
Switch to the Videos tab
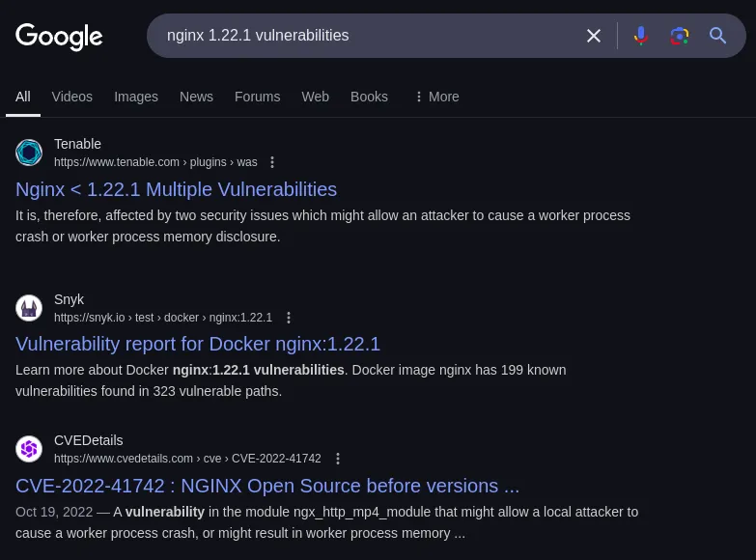(71, 97)
